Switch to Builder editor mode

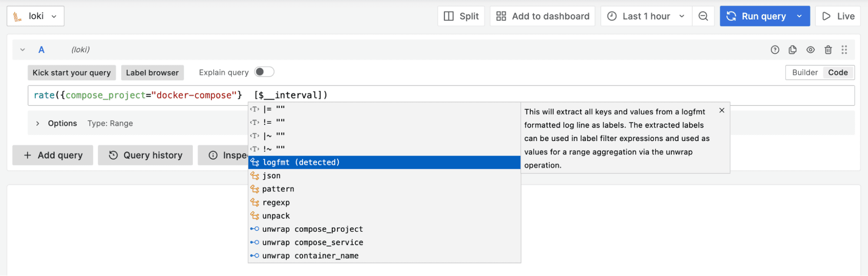[x=805, y=72]
